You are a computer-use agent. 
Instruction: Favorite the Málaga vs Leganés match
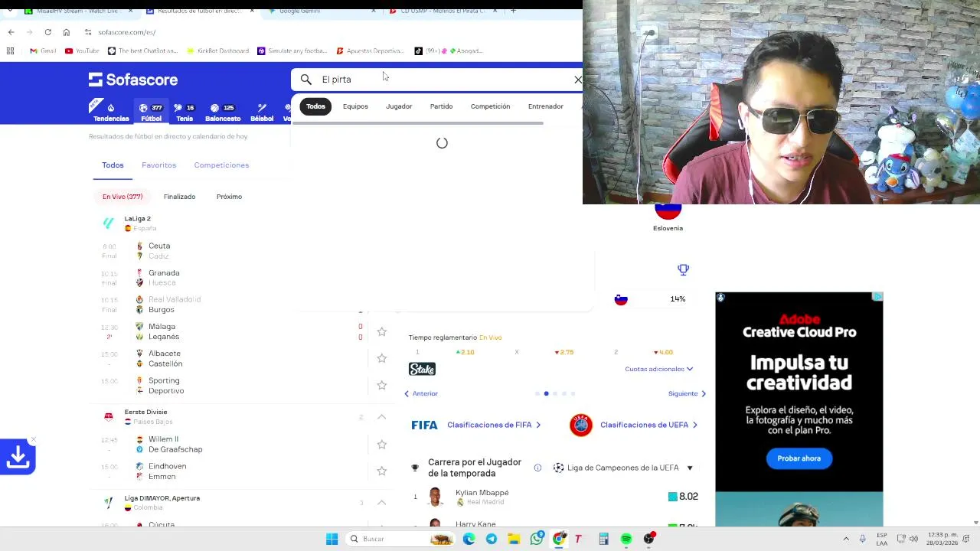pos(381,331)
